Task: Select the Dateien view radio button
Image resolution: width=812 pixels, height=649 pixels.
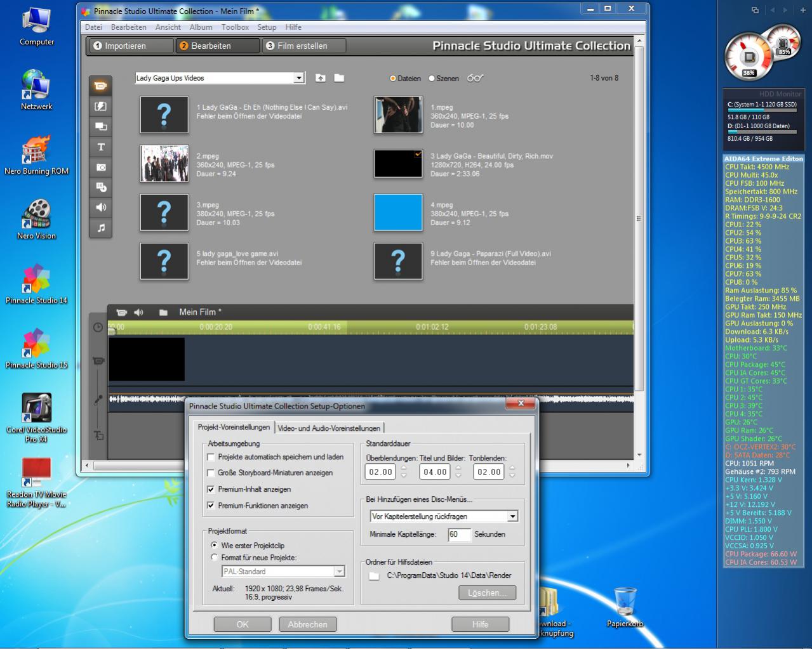Action: click(x=393, y=79)
